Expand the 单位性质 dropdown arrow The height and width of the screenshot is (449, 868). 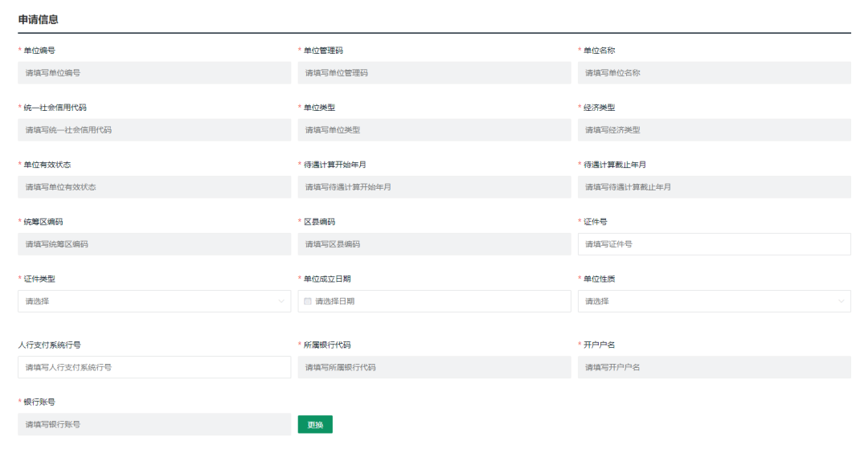841,301
